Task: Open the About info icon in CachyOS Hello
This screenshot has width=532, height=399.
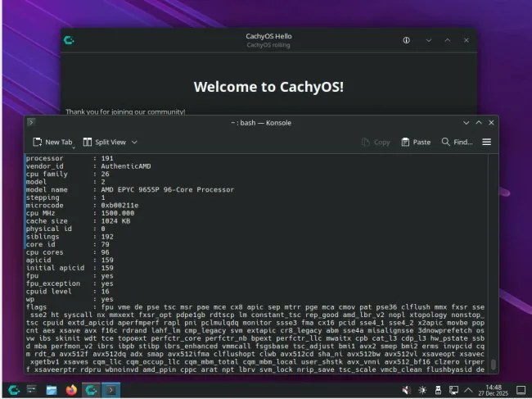Action: [x=406, y=40]
